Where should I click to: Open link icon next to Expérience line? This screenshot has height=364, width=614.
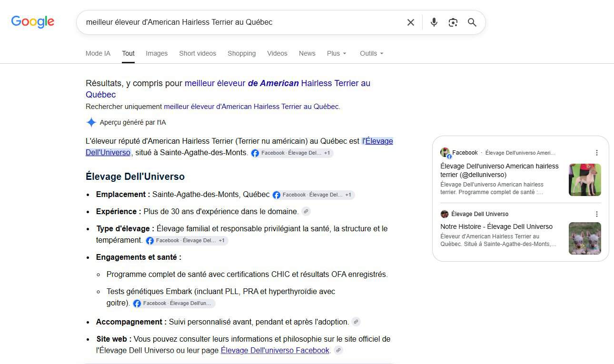pyautogui.click(x=306, y=211)
